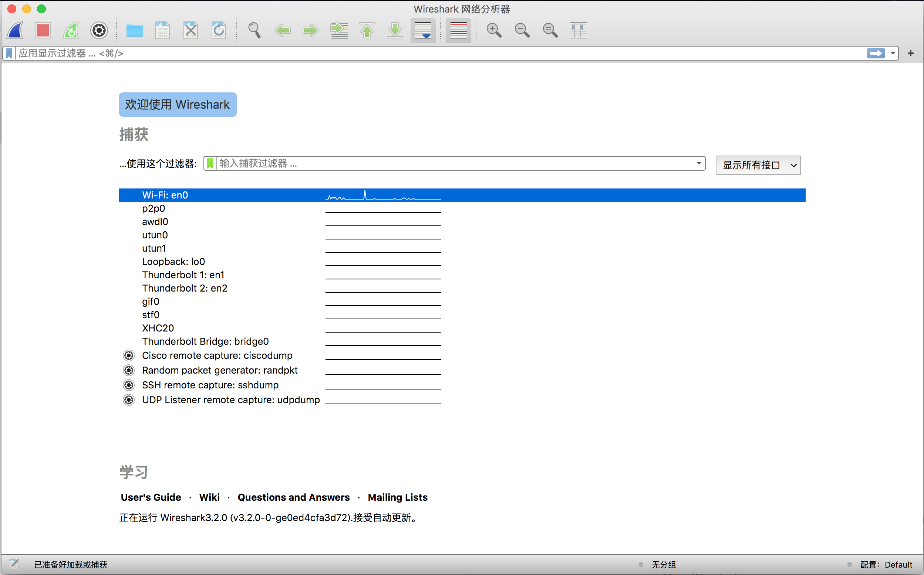Go to first packet arrow icon

(x=367, y=30)
